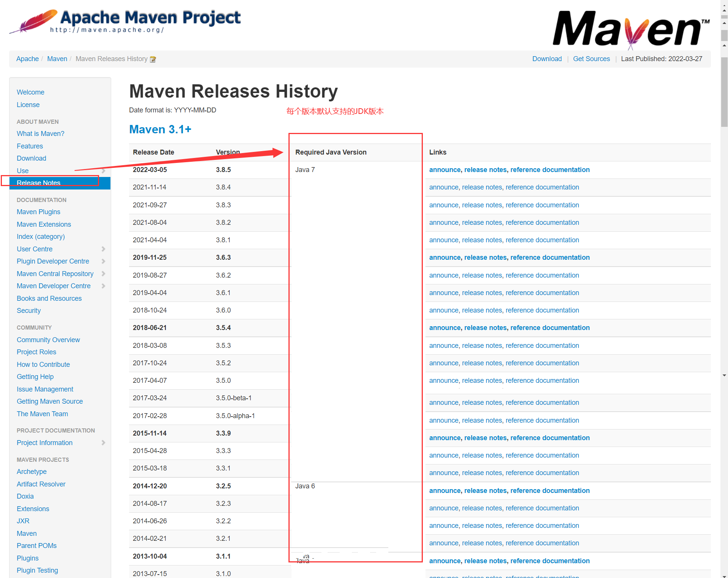Click the edit page icon in breadcrumb
Image resolution: width=728 pixels, height=578 pixels.
click(153, 59)
